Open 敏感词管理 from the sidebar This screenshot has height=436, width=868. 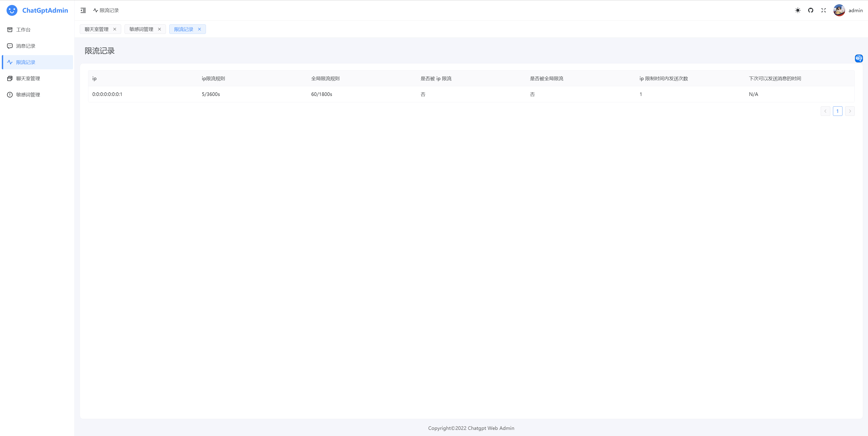(28, 95)
